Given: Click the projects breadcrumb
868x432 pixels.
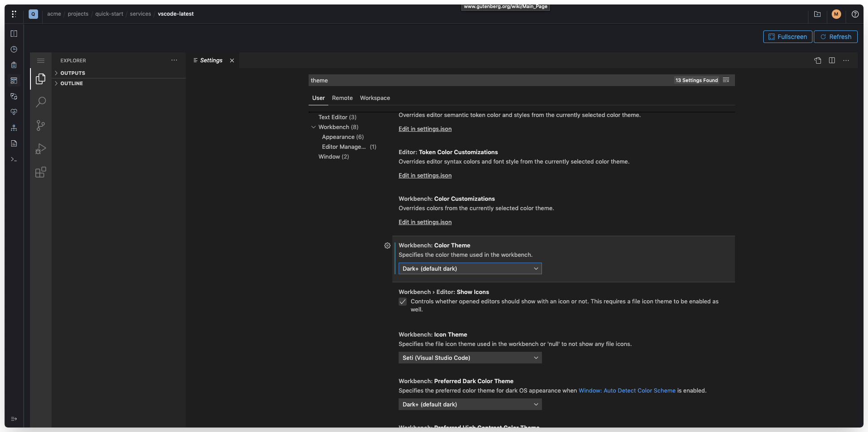Looking at the screenshot, I should pyautogui.click(x=78, y=14).
